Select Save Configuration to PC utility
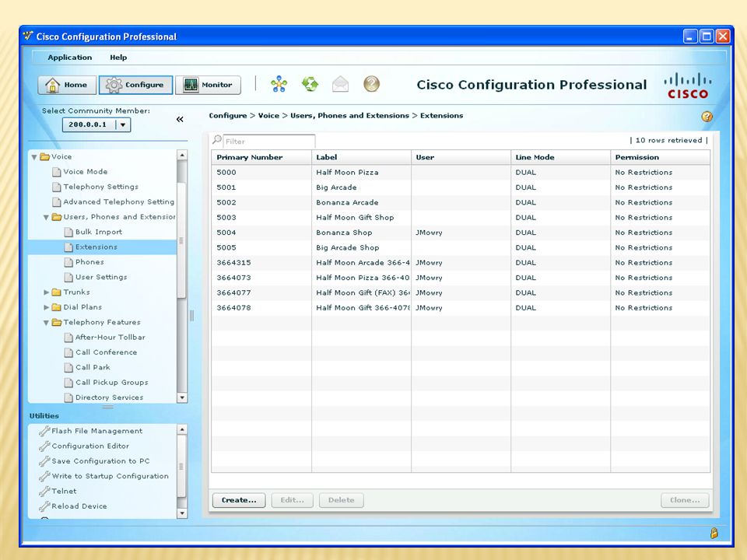 (x=100, y=461)
